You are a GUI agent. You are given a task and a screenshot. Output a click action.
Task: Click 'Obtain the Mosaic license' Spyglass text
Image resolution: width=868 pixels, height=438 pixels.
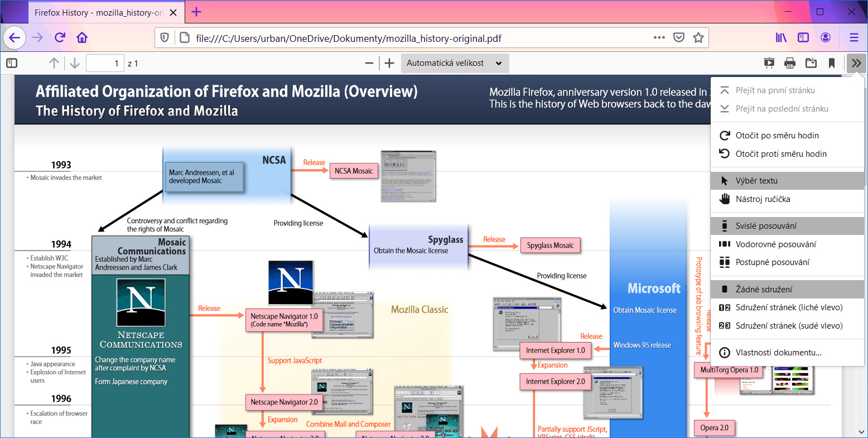[x=411, y=251]
